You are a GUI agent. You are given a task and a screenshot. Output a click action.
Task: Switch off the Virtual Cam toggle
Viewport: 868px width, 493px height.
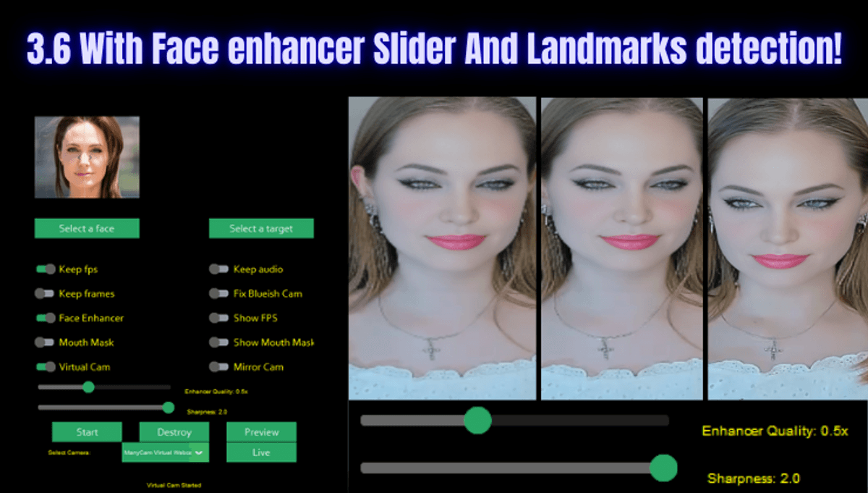pos(46,367)
